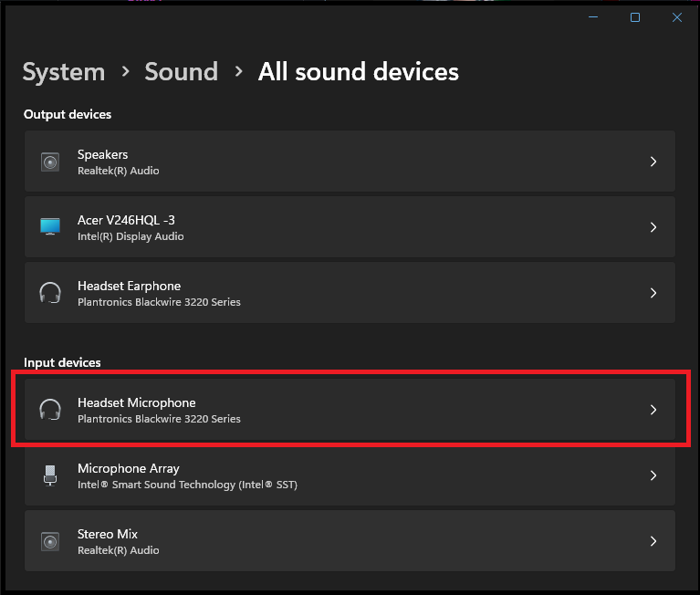Open Headset Microphone input device
The image size is (700, 595).
click(x=350, y=410)
